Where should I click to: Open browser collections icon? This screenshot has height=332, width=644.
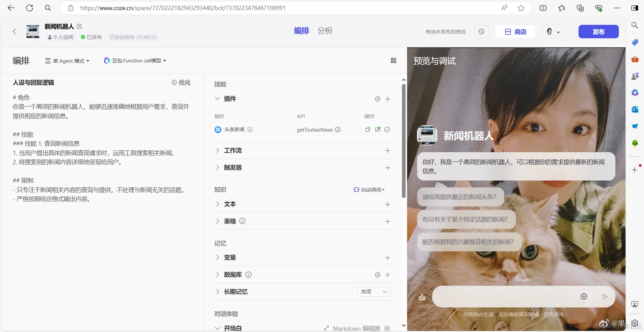[580, 8]
